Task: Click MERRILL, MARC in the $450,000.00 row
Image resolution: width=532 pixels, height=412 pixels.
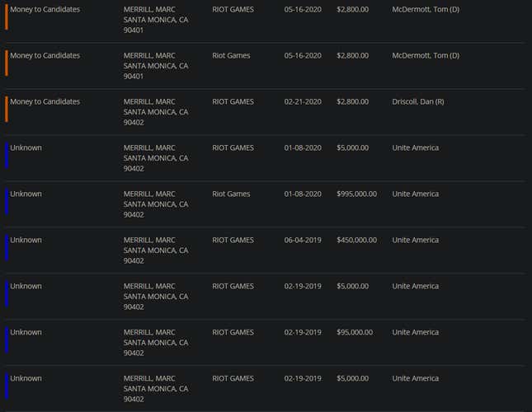Action: click(x=149, y=240)
